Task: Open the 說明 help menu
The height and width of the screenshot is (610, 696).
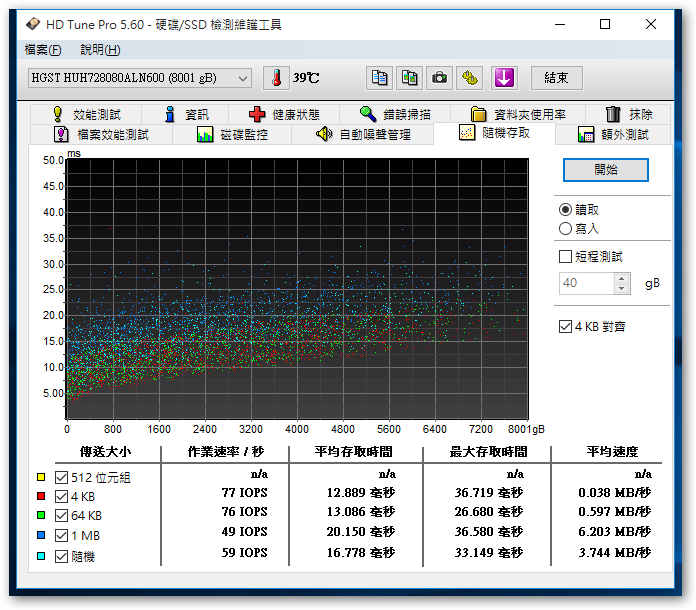Action: [100, 50]
